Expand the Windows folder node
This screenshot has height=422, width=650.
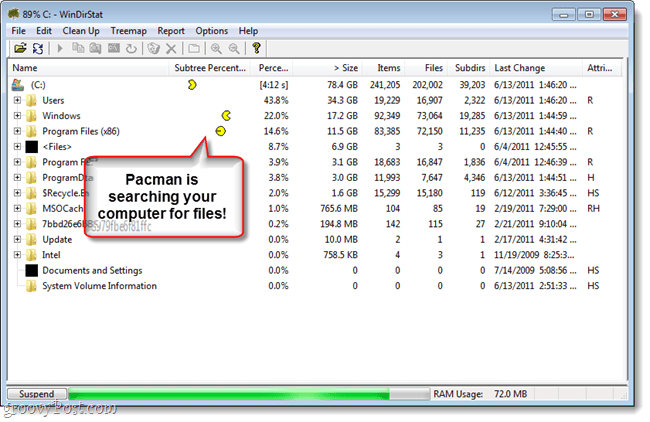pyautogui.click(x=17, y=116)
